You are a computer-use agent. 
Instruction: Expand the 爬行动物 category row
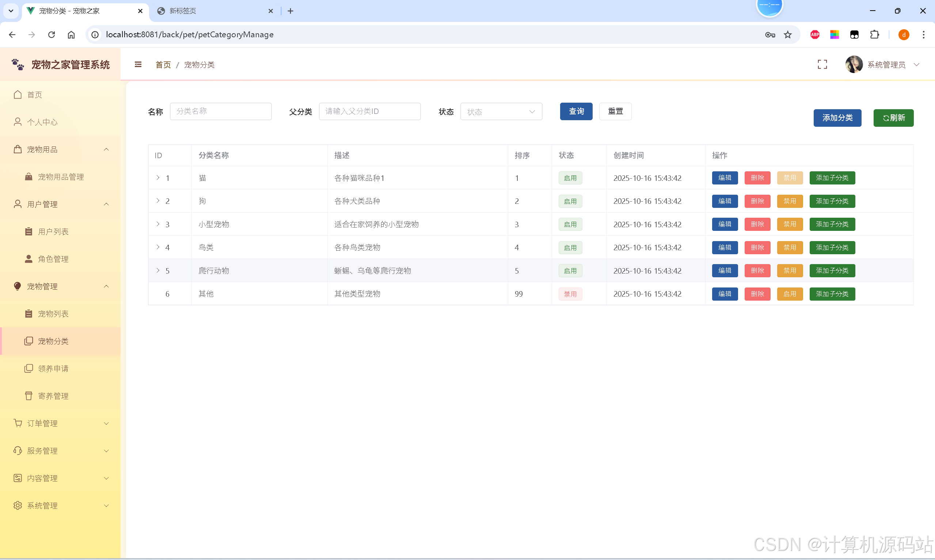click(158, 270)
